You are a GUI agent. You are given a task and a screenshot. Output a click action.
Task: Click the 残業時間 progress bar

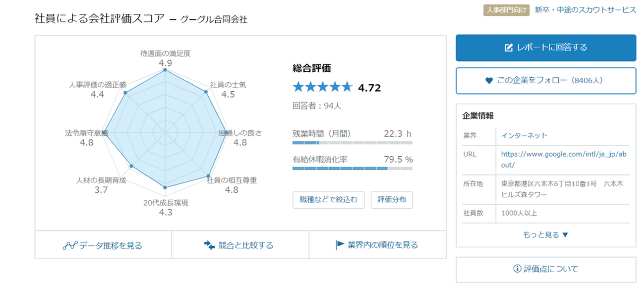pyautogui.click(x=352, y=143)
